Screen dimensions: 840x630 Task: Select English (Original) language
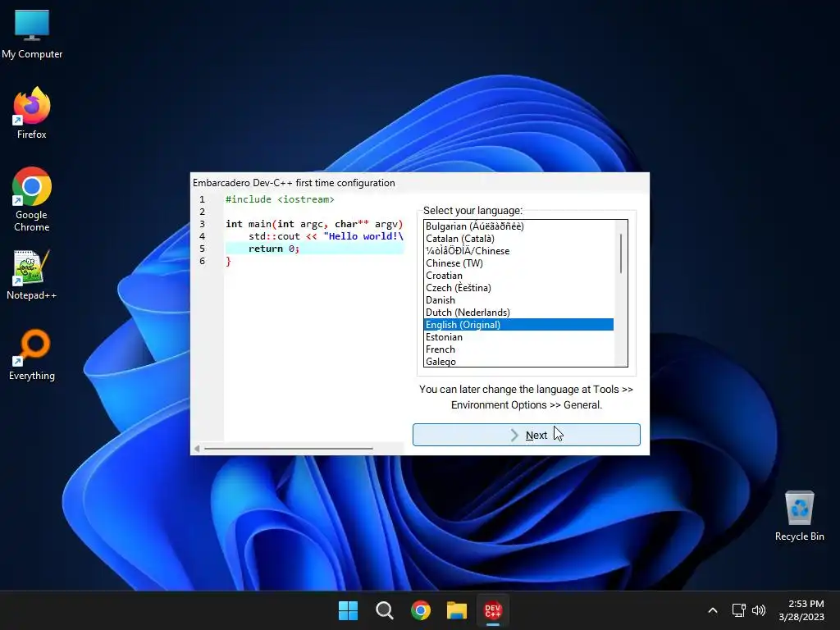[518, 325]
